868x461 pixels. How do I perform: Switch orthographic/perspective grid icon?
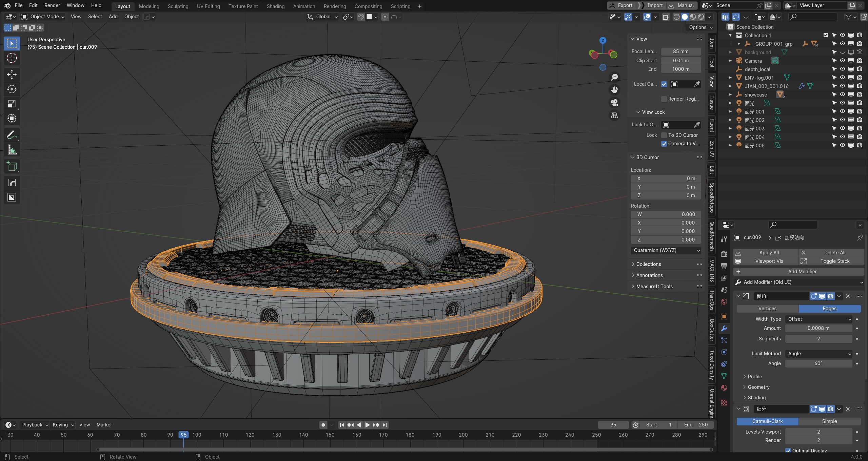(614, 116)
